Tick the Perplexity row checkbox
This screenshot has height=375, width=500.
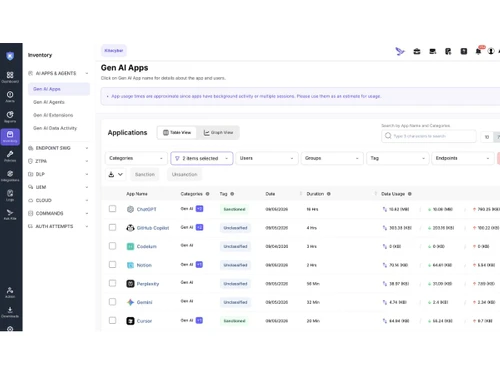point(112,283)
